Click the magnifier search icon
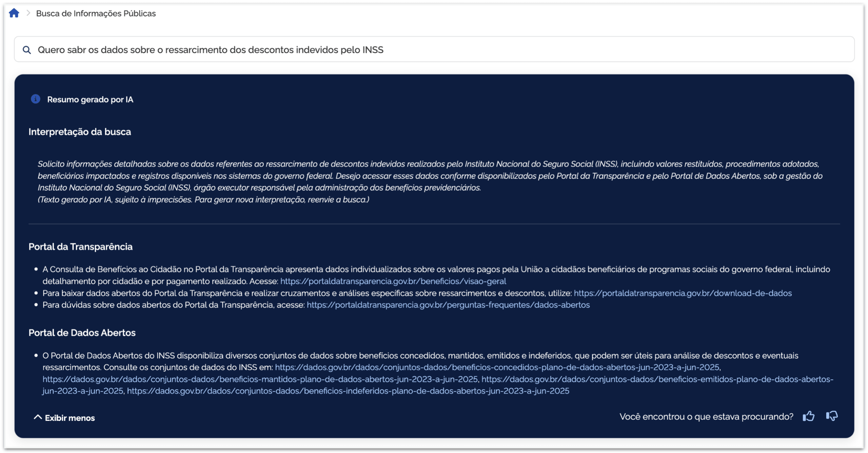868x453 pixels. [27, 50]
